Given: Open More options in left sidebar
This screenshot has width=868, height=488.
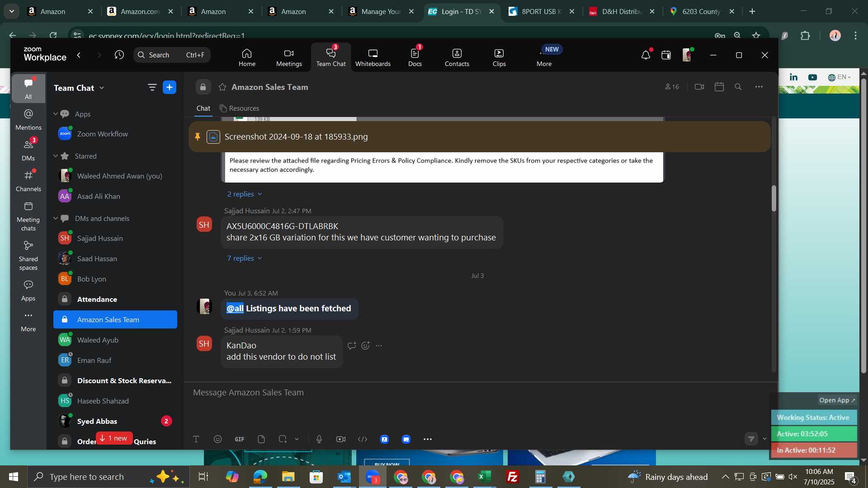Looking at the screenshot, I should (x=28, y=322).
